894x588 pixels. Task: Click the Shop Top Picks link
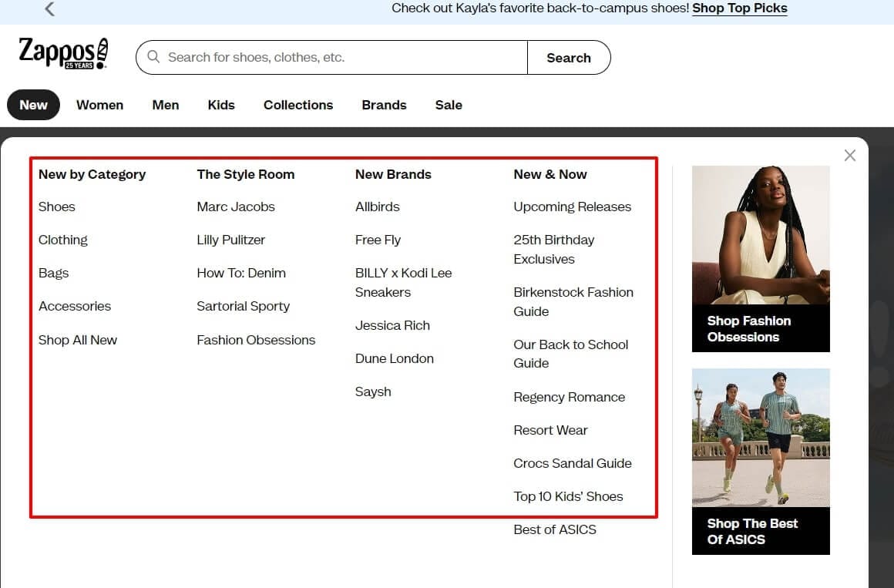click(x=739, y=8)
